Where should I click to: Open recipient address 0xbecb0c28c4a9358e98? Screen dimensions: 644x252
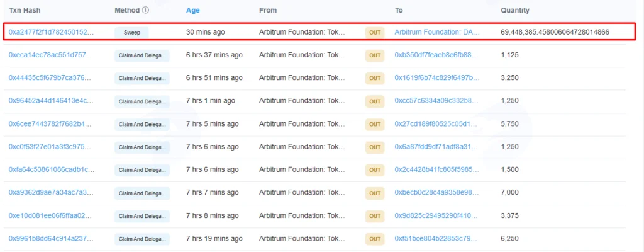(436, 192)
